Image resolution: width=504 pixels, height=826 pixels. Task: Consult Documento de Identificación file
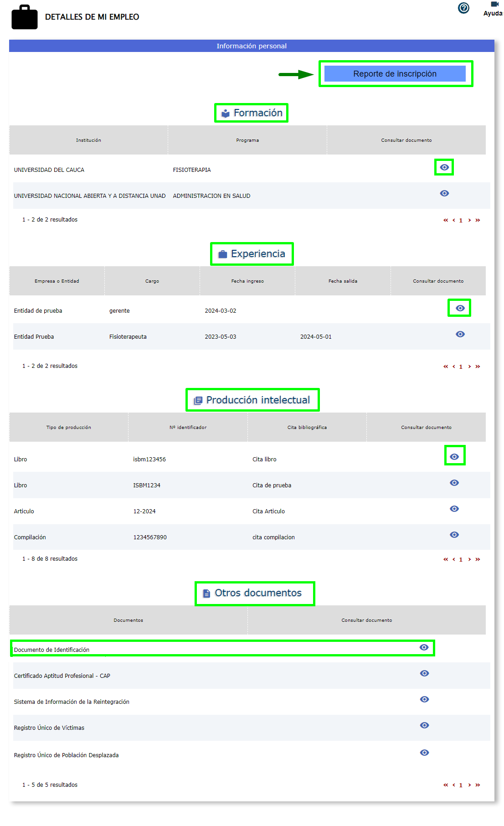(424, 648)
